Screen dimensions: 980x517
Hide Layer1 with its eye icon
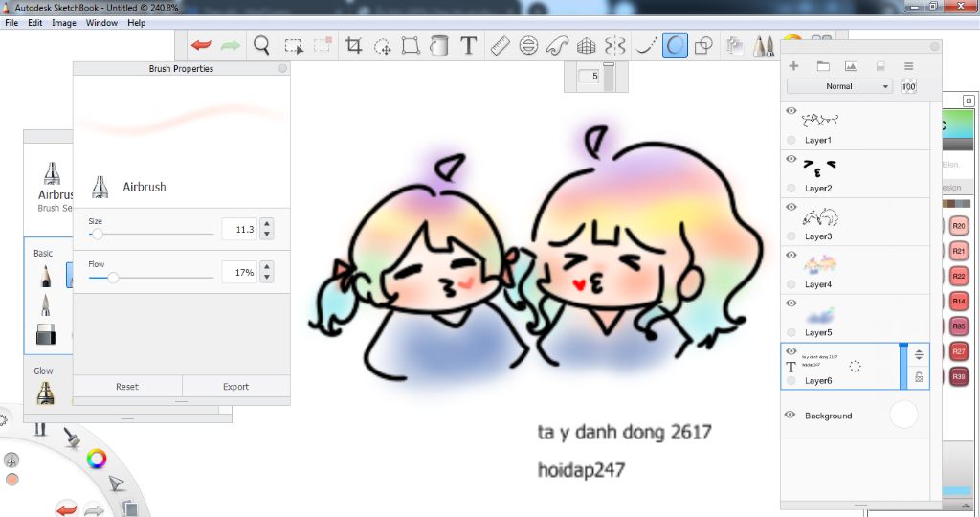791,111
